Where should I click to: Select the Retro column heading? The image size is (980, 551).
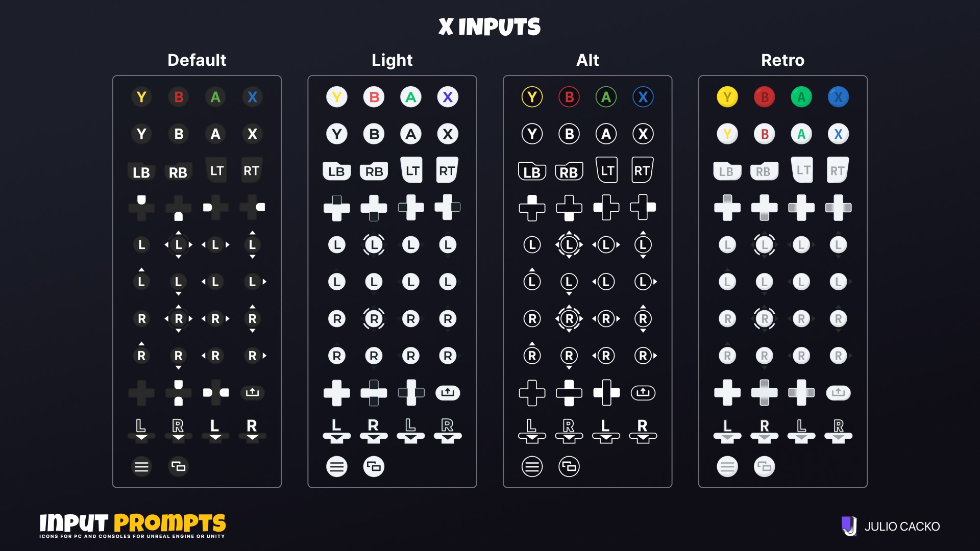pos(782,60)
